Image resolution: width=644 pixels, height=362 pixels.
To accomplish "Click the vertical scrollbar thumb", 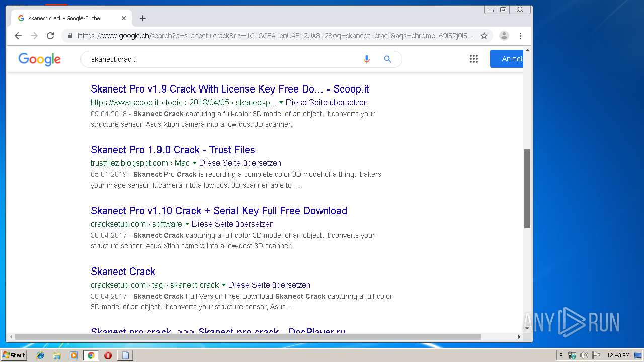I will (527, 189).
